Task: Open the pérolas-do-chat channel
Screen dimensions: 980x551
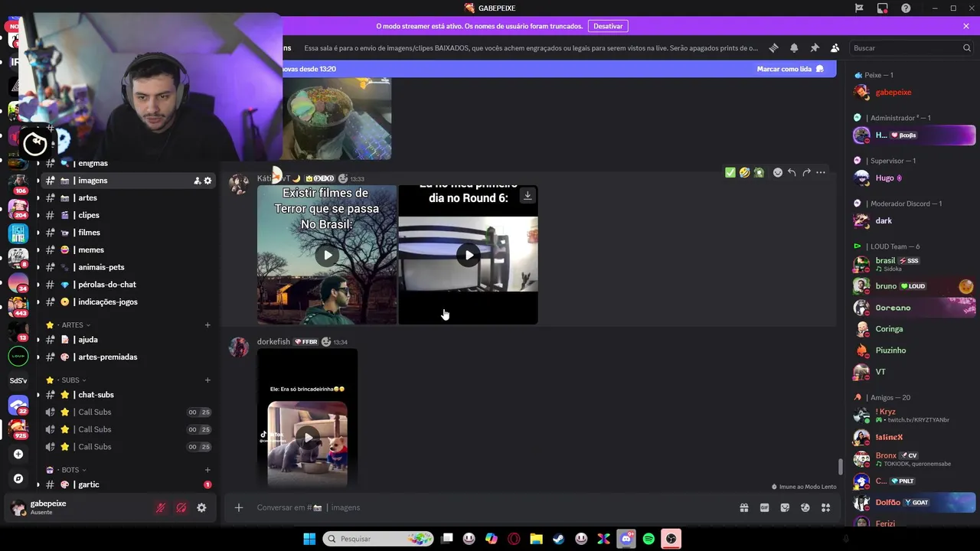Action: click(128, 285)
